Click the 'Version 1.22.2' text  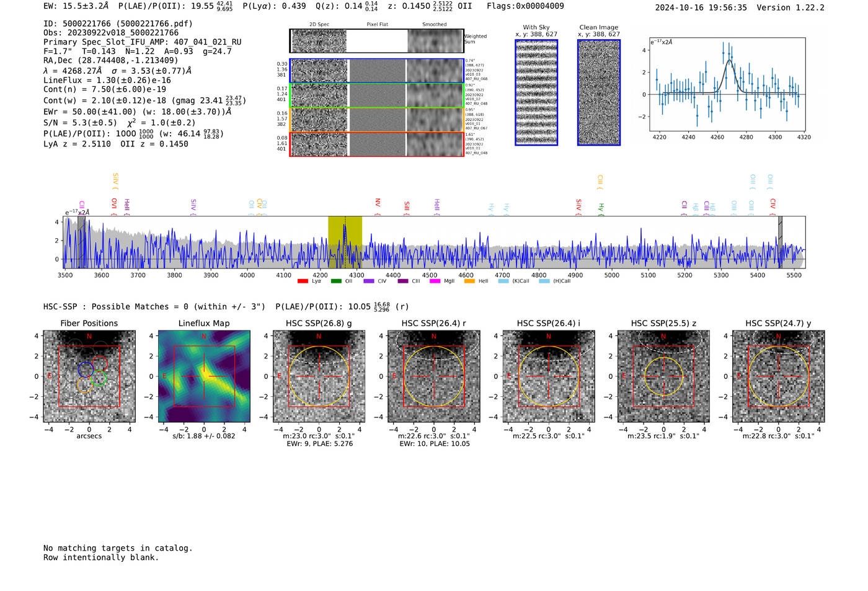pyautogui.click(x=790, y=7)
